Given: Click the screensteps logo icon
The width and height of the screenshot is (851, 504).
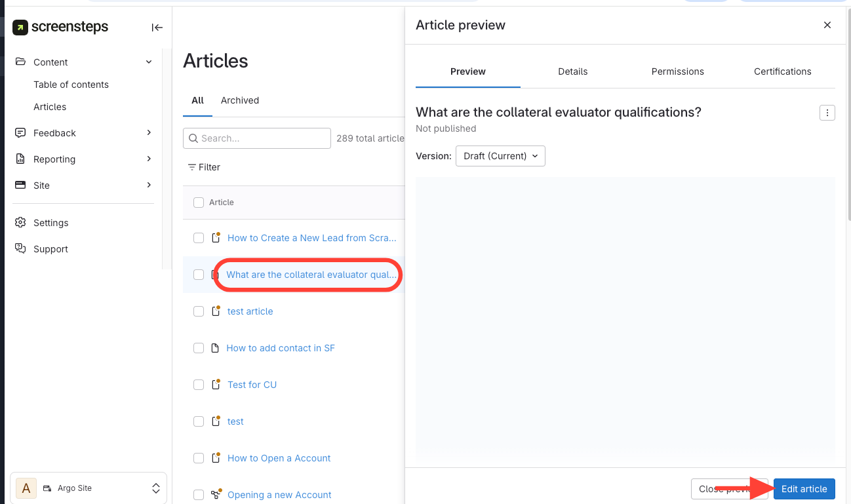Looking at the screenshot, I should tap(20, 28).
